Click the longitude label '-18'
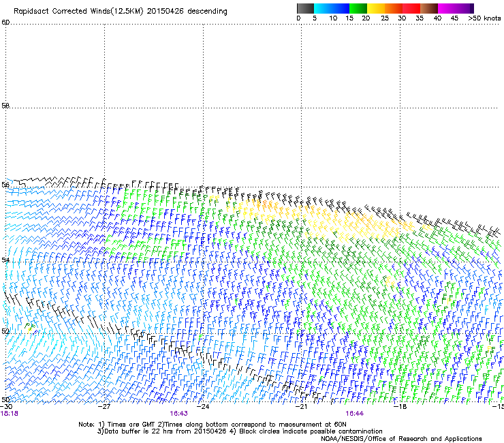The image size is (504, 443). coord(400,407)
